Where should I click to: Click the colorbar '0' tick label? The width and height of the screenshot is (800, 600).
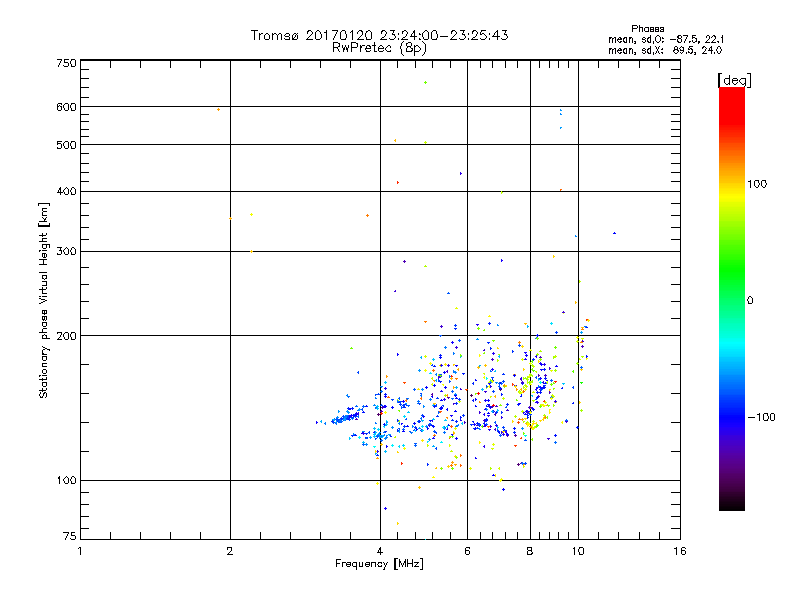(x=750, y=301)
